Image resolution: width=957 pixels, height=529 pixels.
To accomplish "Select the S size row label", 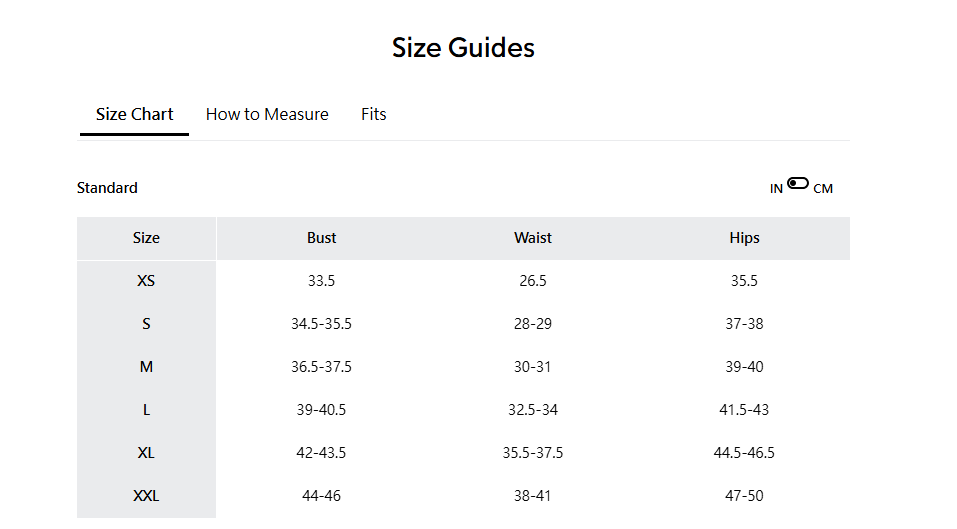I will [x=146, y=324].
